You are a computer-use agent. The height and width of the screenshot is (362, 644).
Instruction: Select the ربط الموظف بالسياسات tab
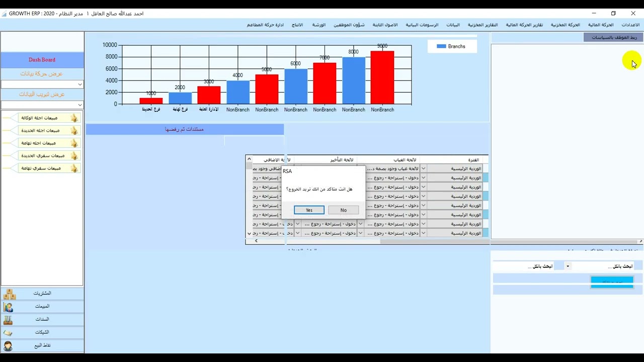click(x=613, y=37)
